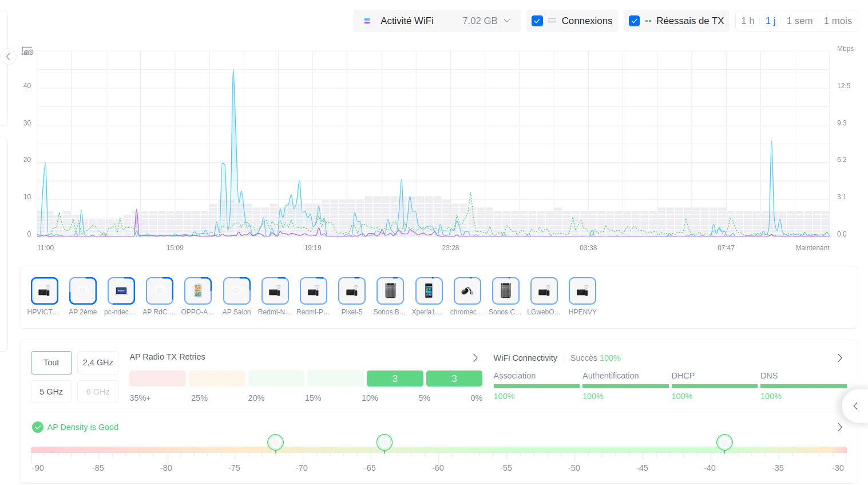The image size is (868, 485).
Task: Disable the Connexions checkbox
Action: click(537, 21)
